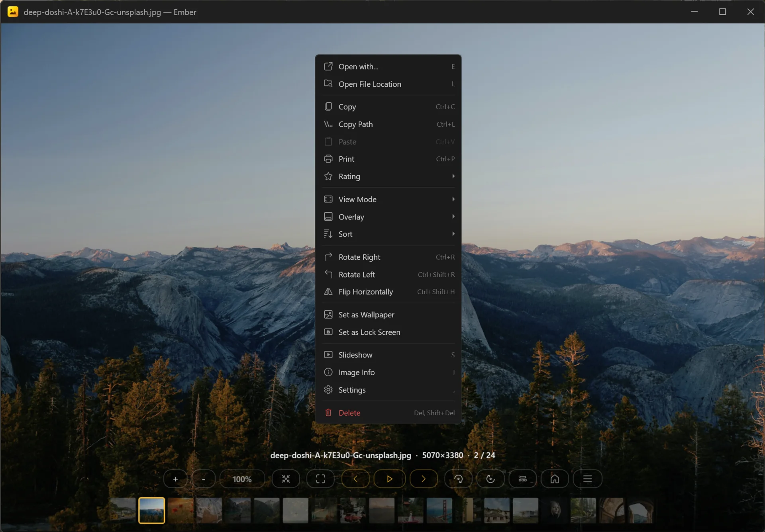This screenshot has height=532, width=765.
Task: Click the Copy icon in context menu
Action: pyautogui.click(x=328, y=107)
